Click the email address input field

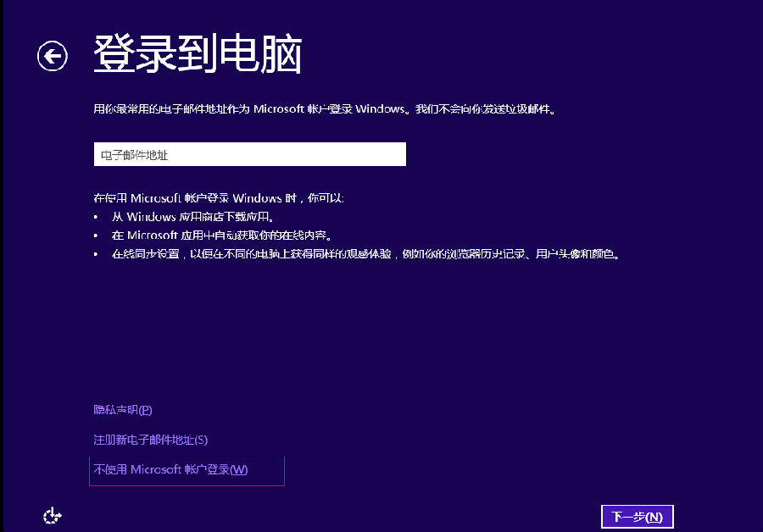(249, 154)
